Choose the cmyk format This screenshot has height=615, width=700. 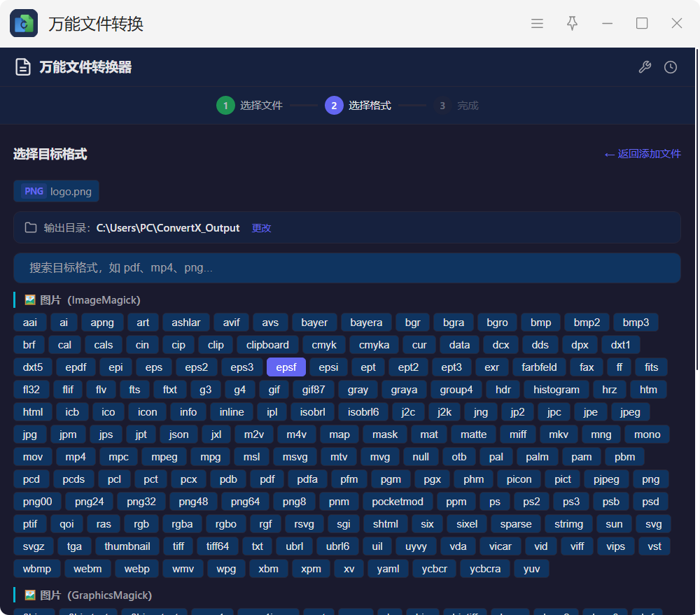324,345
